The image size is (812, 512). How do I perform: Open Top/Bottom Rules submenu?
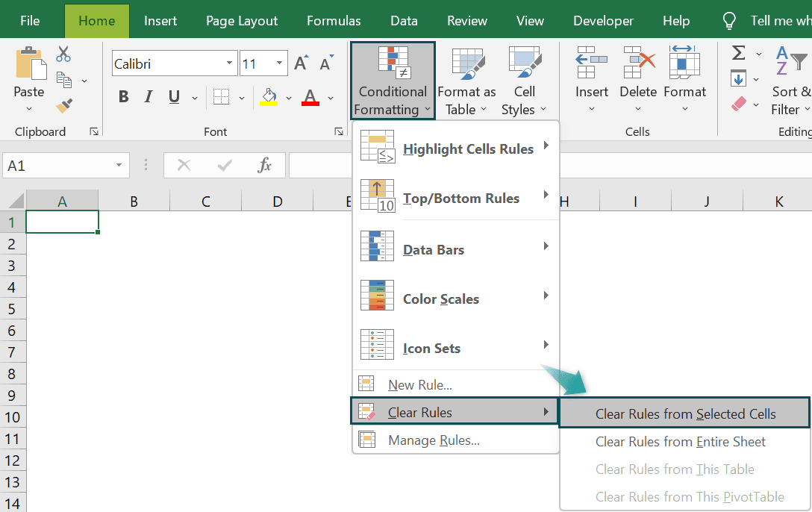(456, 198)
